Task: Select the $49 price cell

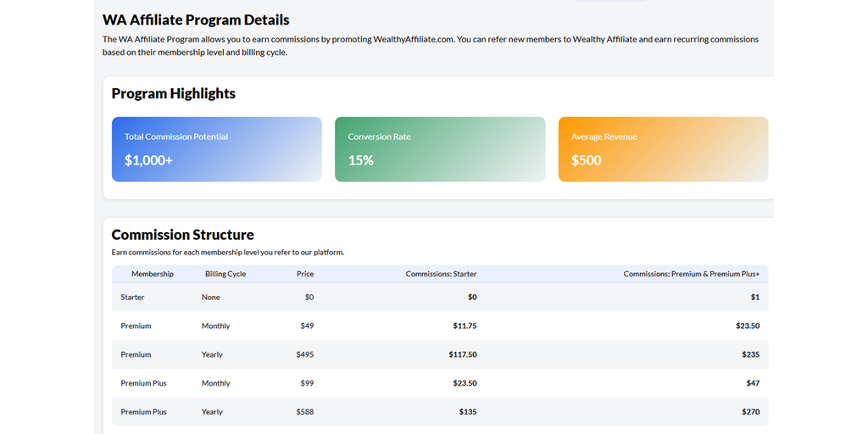Action: coord(307,326)
